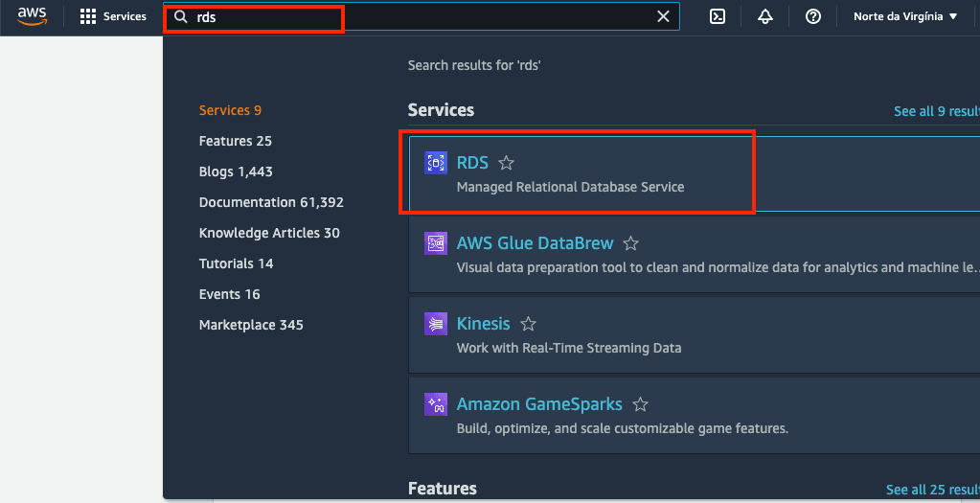980x503 pixels.
Task: Click the AWS logo home icon
Action: (32, 16)
